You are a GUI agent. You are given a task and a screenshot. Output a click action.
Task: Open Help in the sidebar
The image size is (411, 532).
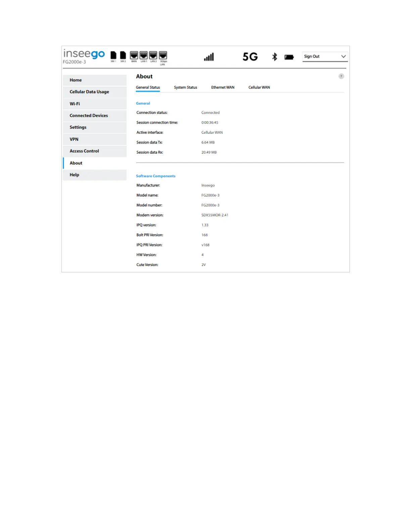(95, 175)
